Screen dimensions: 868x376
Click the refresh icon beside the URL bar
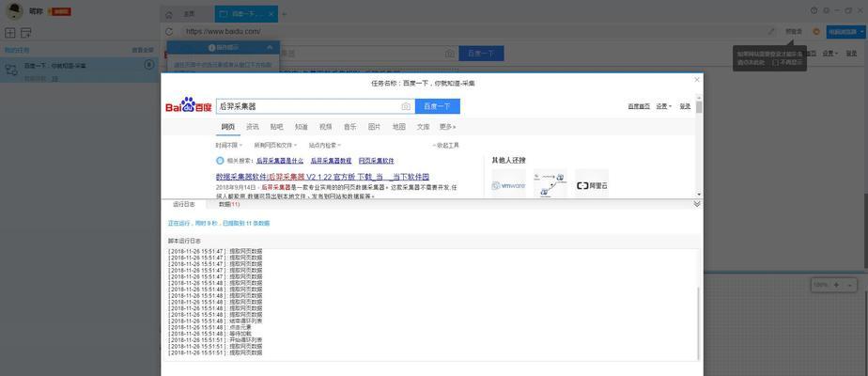click(169, 32)
